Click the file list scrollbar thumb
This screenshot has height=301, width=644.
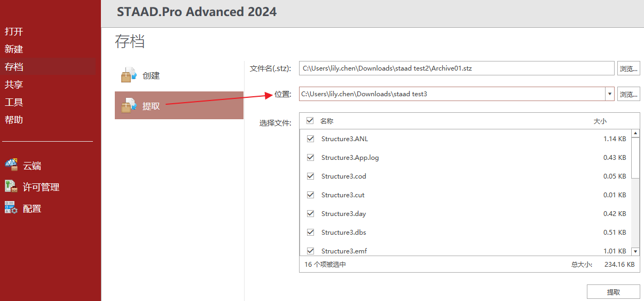click(x=635, y=158)
